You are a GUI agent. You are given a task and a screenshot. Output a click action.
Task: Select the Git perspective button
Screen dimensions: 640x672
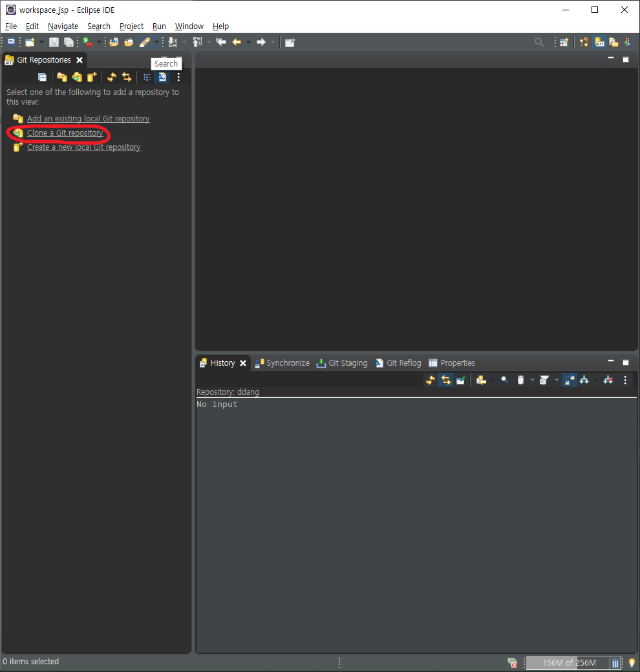[x=599, y=42]
